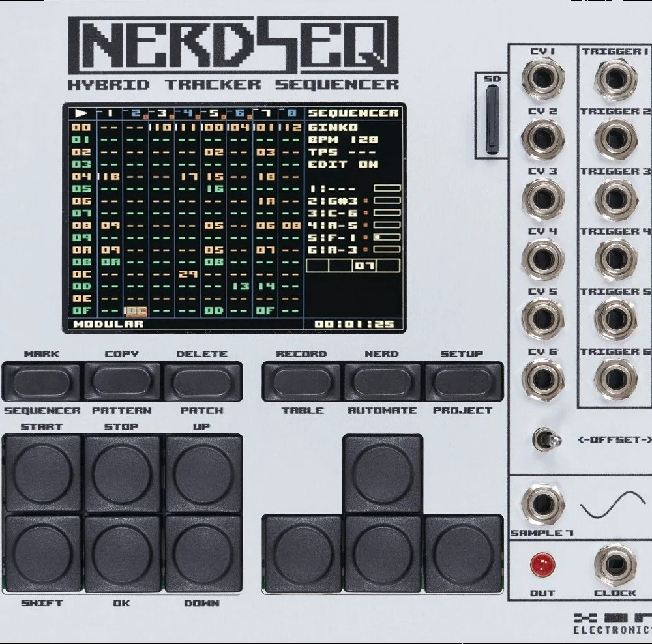Push the Record / Table button
The image size is (652, 644).
(x=303, y=382)
